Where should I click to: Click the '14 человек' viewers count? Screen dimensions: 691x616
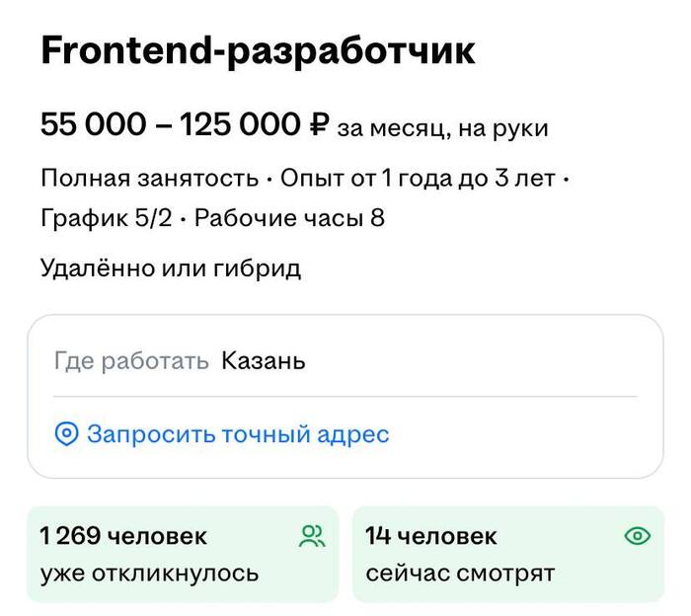point(431,536)
